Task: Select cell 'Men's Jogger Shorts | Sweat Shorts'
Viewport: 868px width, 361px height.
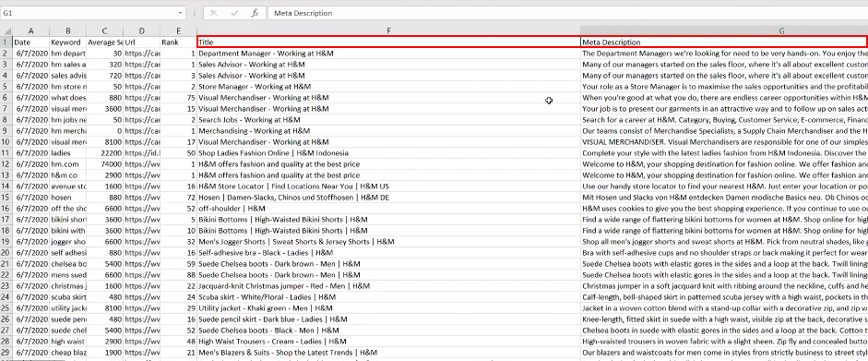Action: click(x=388, y=241)
